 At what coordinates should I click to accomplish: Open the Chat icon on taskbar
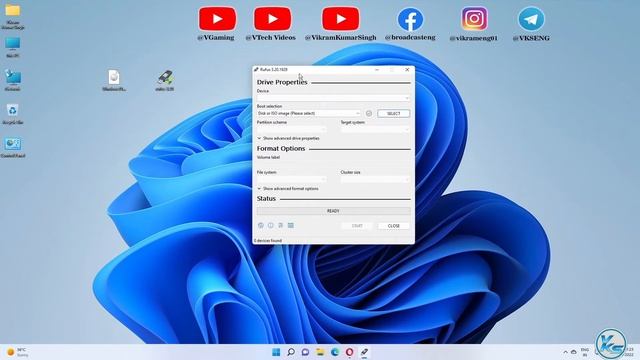point(305,352)
